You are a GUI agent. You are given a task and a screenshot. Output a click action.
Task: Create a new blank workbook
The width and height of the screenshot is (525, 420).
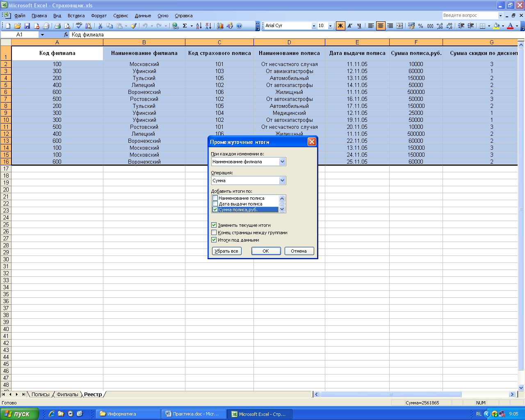(x=8, y=26)
